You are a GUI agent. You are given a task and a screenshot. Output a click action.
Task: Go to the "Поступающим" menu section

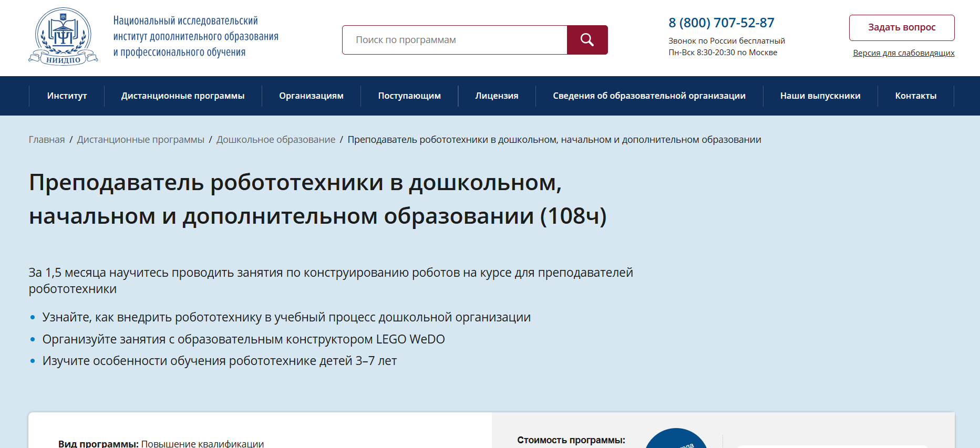tap(409, 96)
